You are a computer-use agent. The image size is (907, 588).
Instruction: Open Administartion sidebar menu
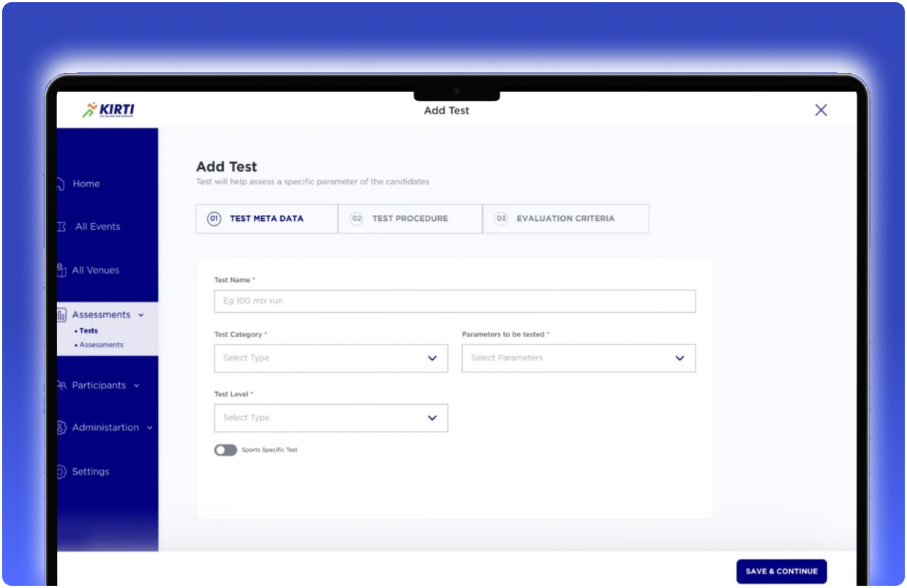pyautogui.click(x=105, y=428)
